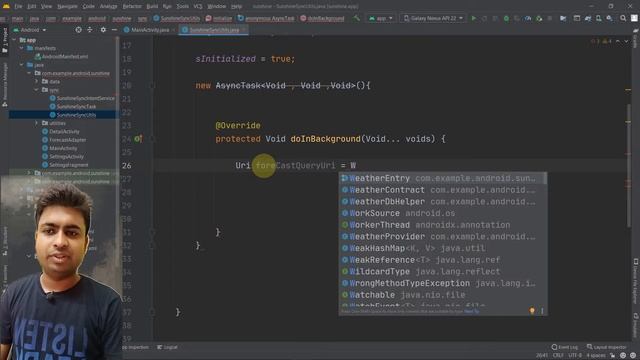Open the Logcat tool window

pos(167,347)
